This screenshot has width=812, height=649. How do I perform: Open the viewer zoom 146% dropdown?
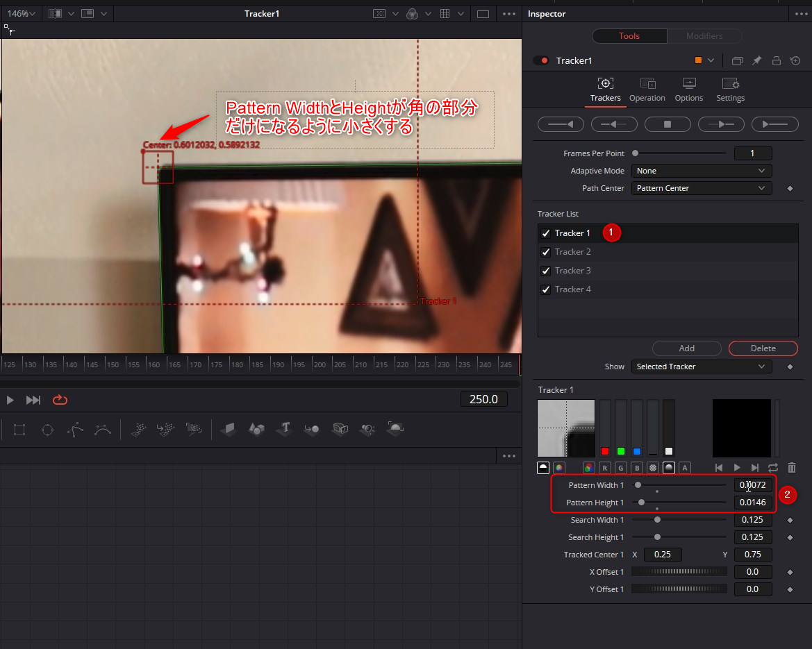[x=21, y=13]
